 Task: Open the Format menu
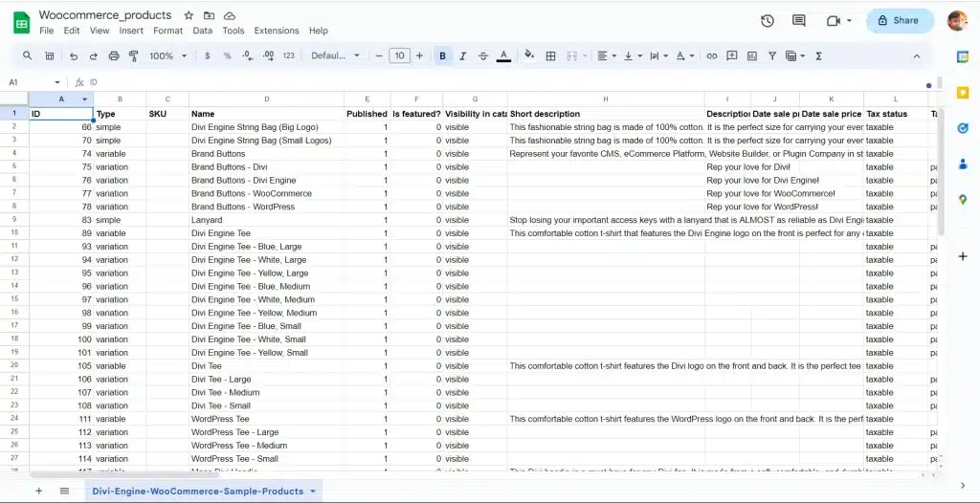[168, 31]
